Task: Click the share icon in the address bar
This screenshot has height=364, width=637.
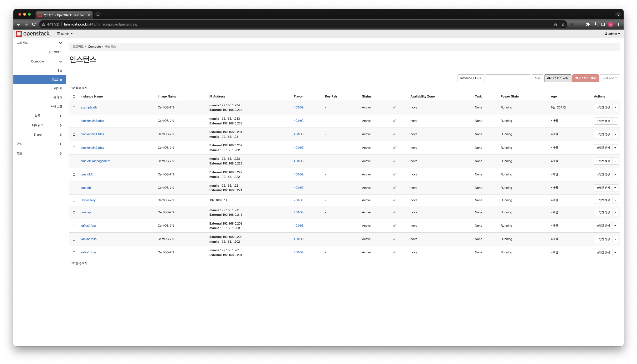Action: tap(555, 24)
